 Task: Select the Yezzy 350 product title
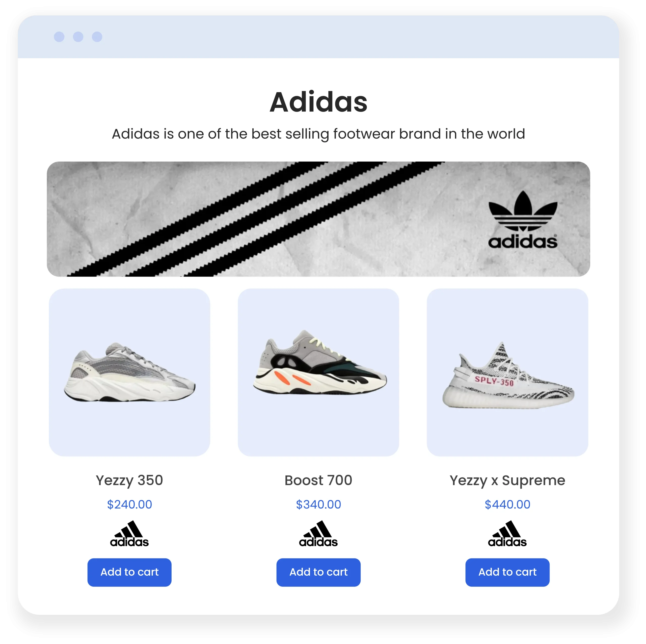point(129,480)
